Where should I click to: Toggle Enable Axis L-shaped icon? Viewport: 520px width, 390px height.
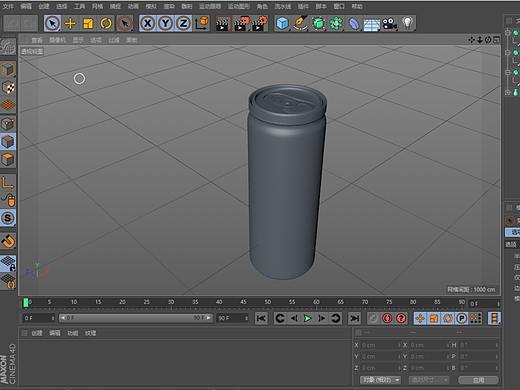coord(8,183)
